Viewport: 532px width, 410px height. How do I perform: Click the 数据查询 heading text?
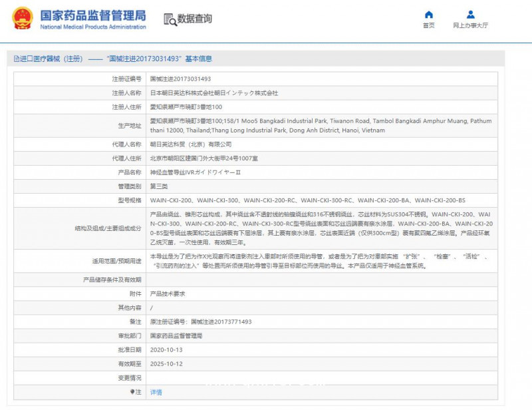coord(195,19)
